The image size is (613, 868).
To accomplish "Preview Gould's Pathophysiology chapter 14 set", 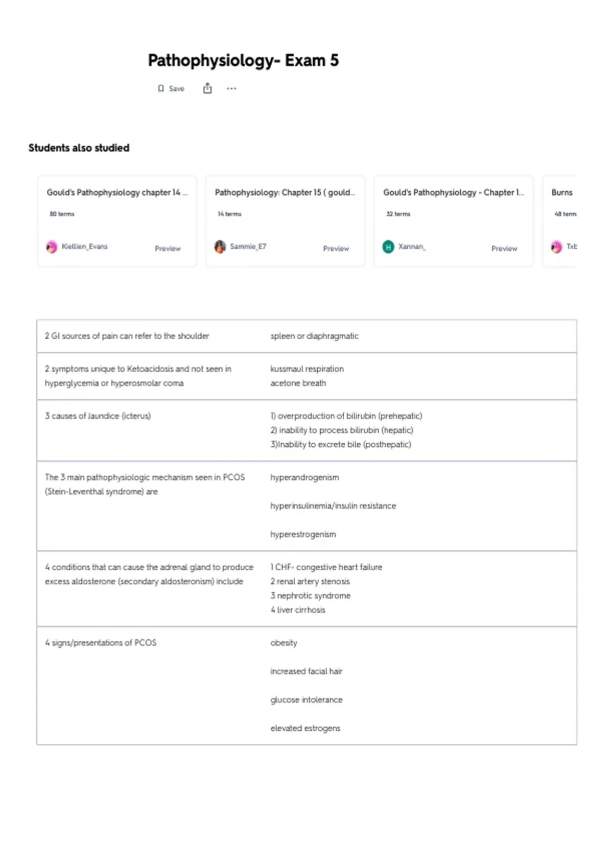I will [x=168, y=249].
